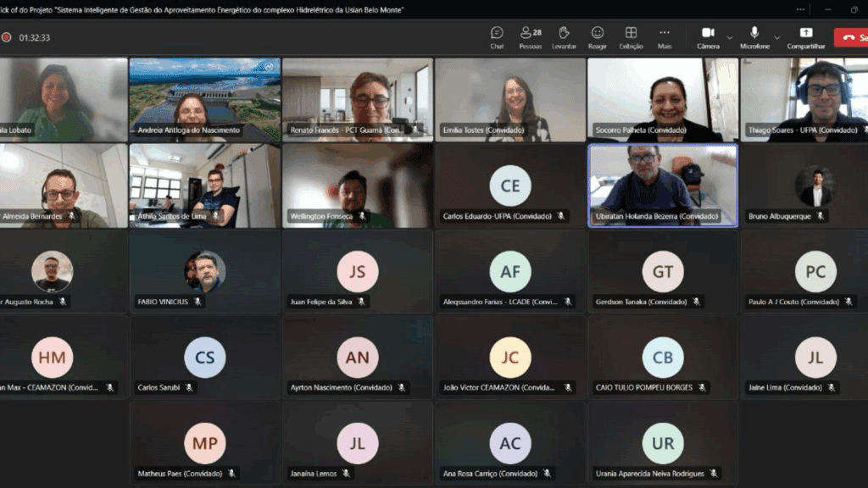Click Andreia Antloga do Nascimento's video
868x488 pixels.
click(x=204, y=98)
